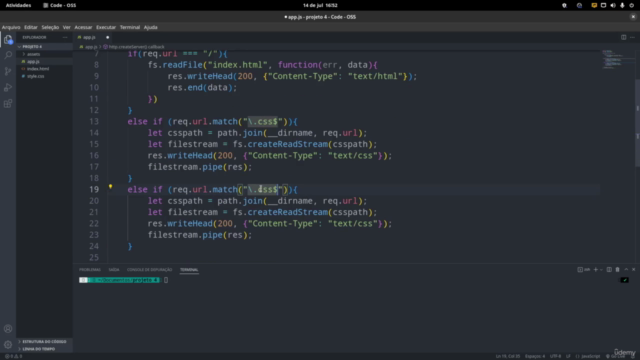Open the Seleção menu
The image size is (640, 360).
50,27
